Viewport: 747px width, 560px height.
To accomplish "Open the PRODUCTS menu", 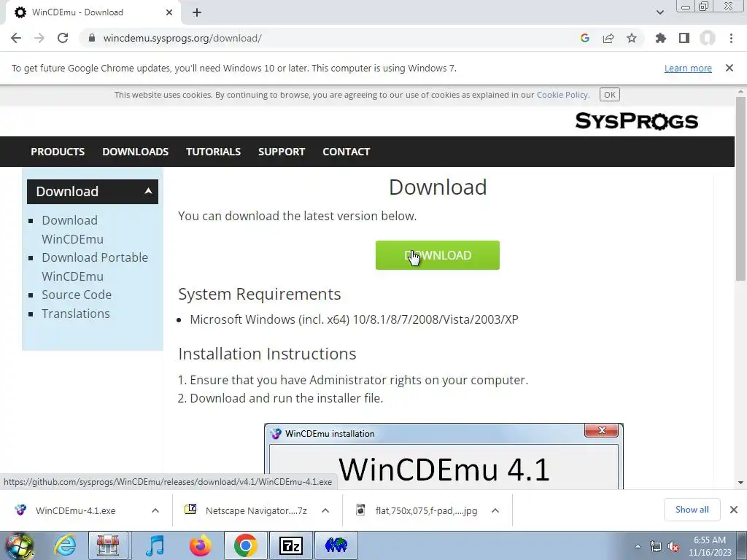I will [58, 152].
